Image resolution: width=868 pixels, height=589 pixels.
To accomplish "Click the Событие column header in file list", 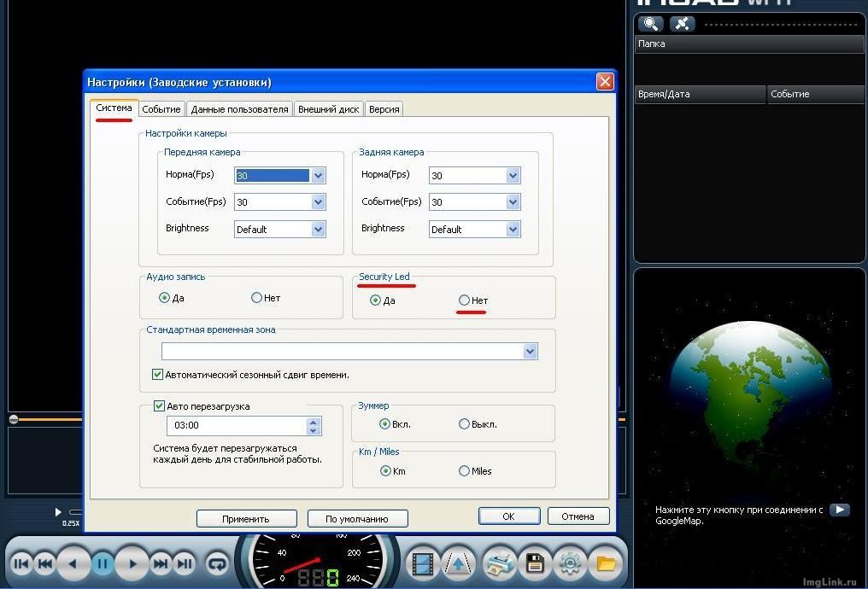I will [815, 94].
